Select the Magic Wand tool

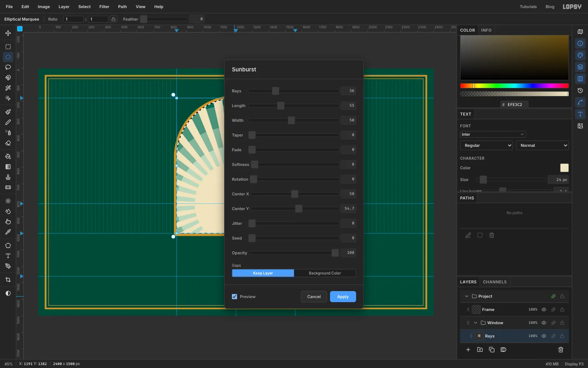click(x=8, y=88)
